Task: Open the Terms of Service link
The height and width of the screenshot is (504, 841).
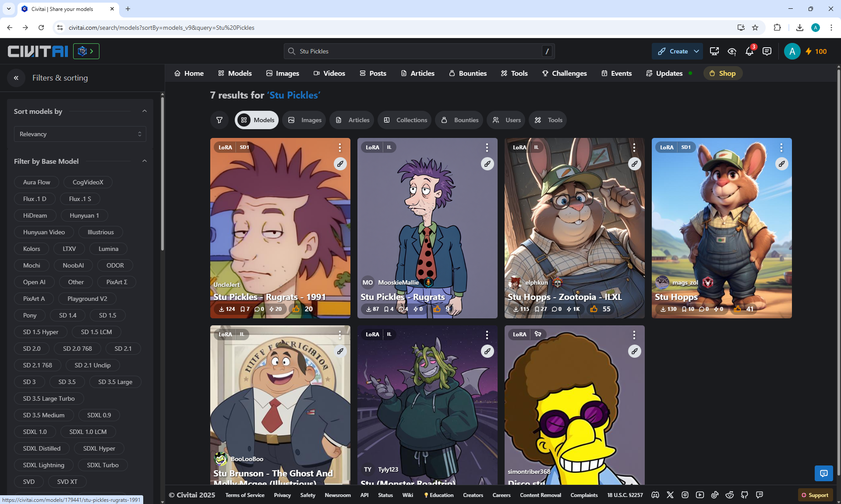Action: point(244,495)
